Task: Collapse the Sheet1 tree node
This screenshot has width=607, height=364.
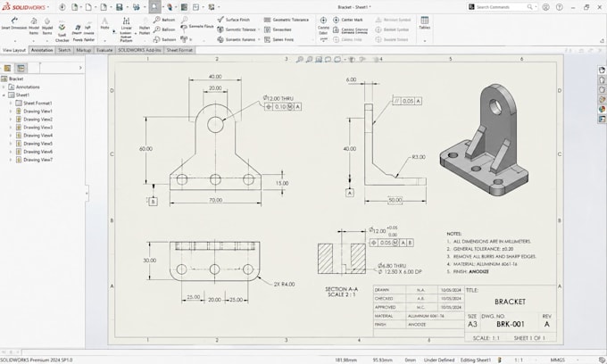Action: pyautogui.click(x=4, y=95)
